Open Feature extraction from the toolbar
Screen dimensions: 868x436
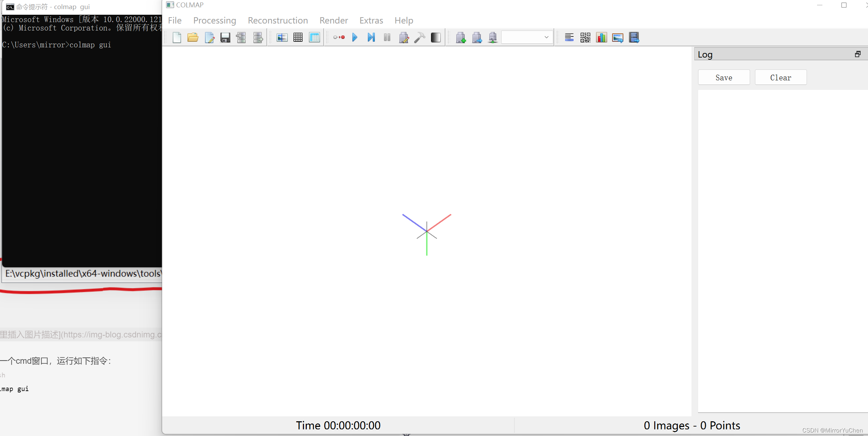point(282,38)
